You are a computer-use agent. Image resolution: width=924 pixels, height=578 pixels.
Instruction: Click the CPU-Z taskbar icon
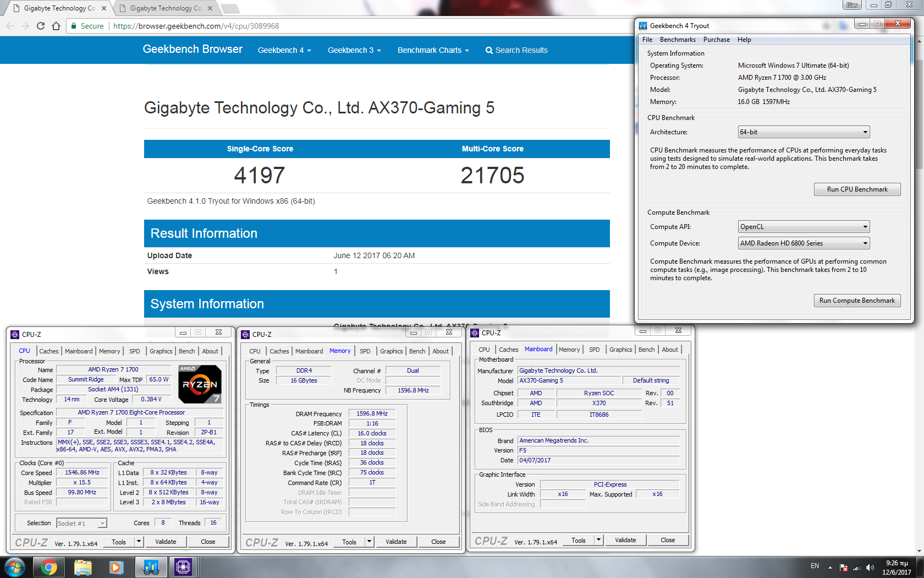pyautogui.click(x=183, y=567)
